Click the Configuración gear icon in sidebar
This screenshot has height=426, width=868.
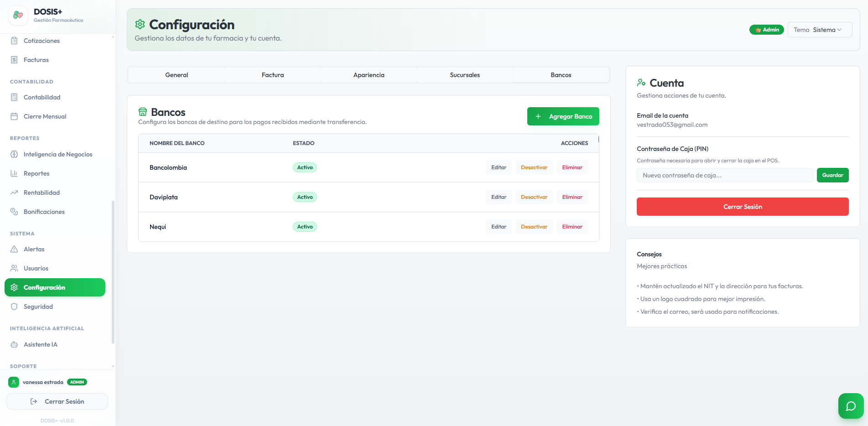(14, 287)
